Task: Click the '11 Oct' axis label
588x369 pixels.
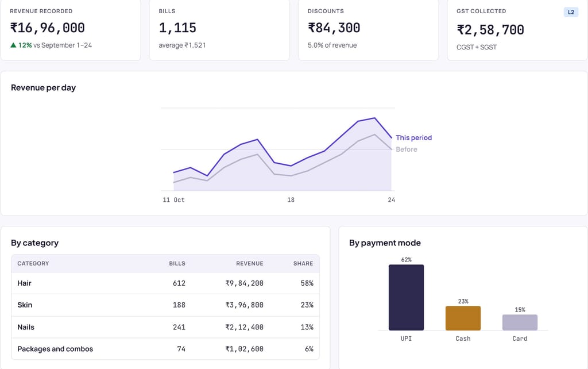Action: click(173, 200)
